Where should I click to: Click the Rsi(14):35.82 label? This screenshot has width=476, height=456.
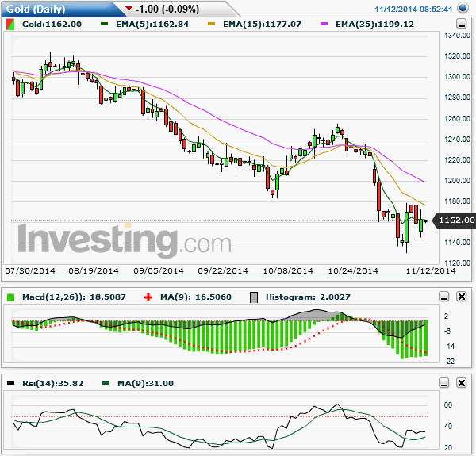pos(53,384)
